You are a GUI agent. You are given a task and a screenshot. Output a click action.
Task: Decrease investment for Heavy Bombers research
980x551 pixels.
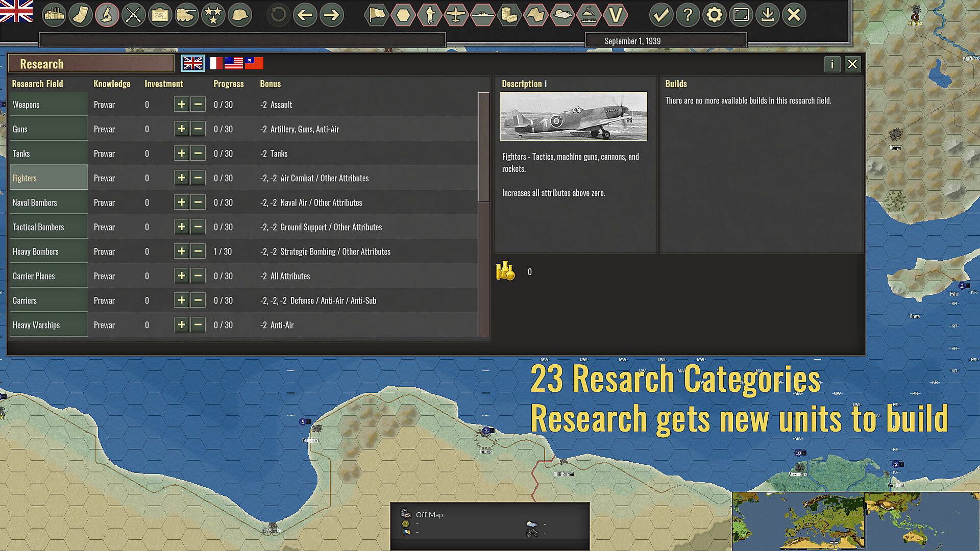point(198,252)
